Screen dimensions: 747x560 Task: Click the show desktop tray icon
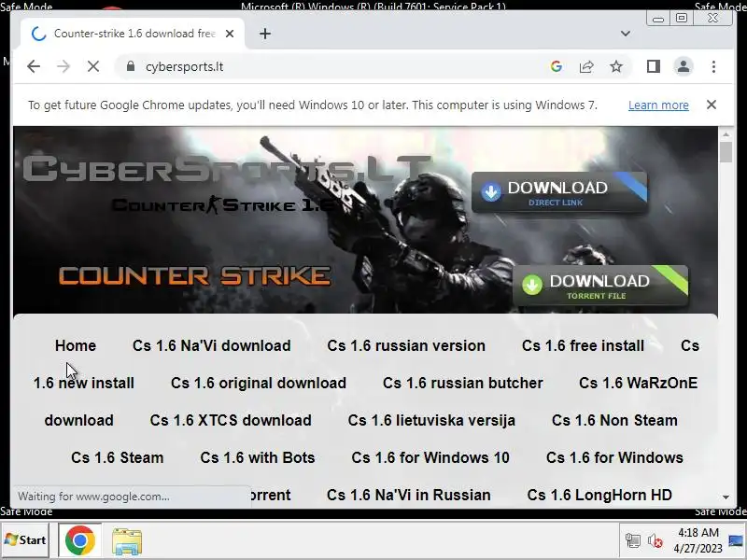click(x=736, y=540)
